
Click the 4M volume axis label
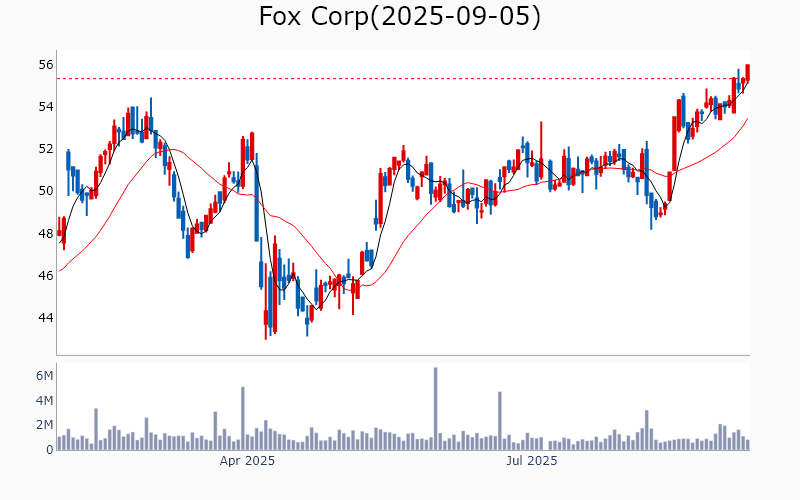pyautogui.click(x=44, y=401)
